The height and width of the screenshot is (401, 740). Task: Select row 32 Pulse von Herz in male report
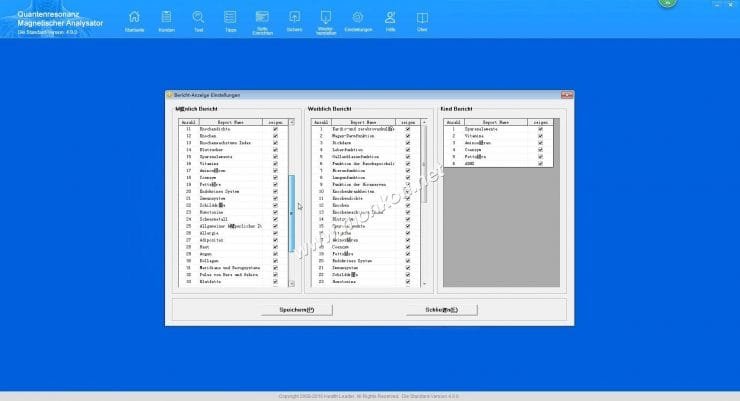(x=233, y=275)
